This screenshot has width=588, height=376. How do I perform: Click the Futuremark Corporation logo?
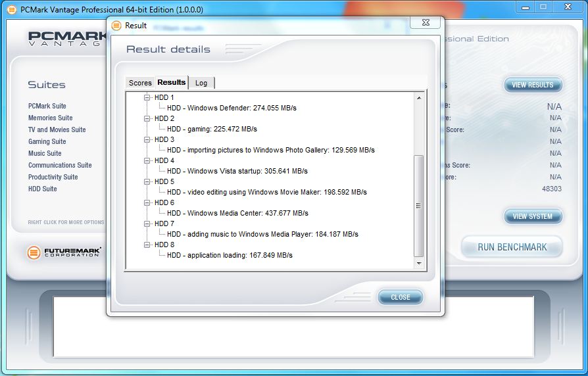(64, 252)
